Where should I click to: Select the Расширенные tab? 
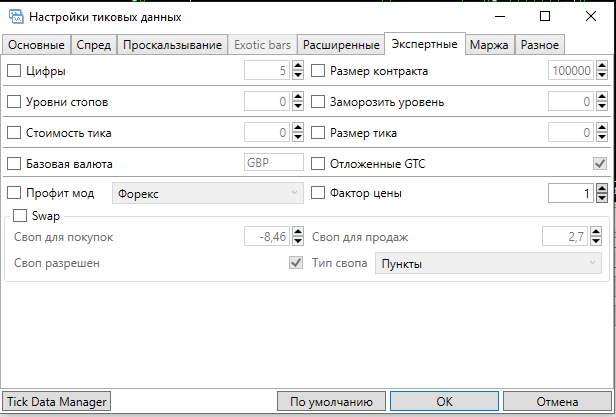[x=341, y=45]
